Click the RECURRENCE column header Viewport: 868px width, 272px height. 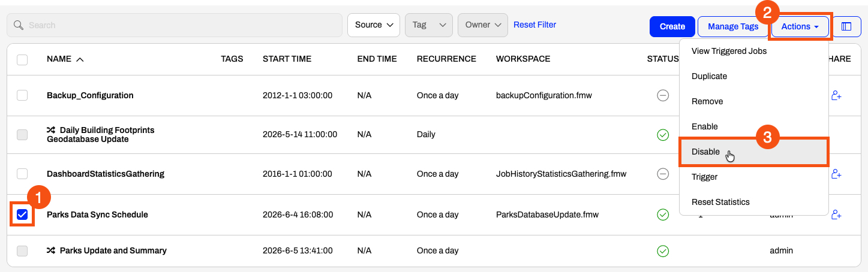click(x=446, y=59)
